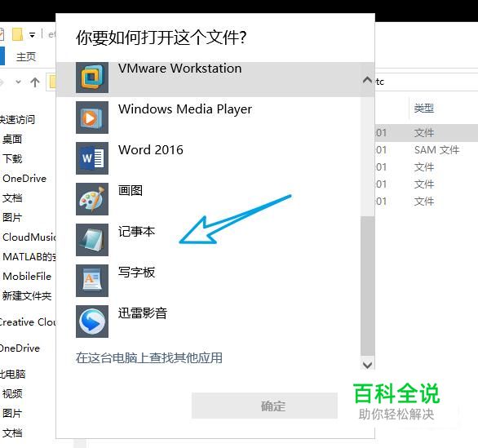This screenshot has width=478, height=448.
Task: Open the MATLAB folder in sidebar
Action: tap(29, 256)
